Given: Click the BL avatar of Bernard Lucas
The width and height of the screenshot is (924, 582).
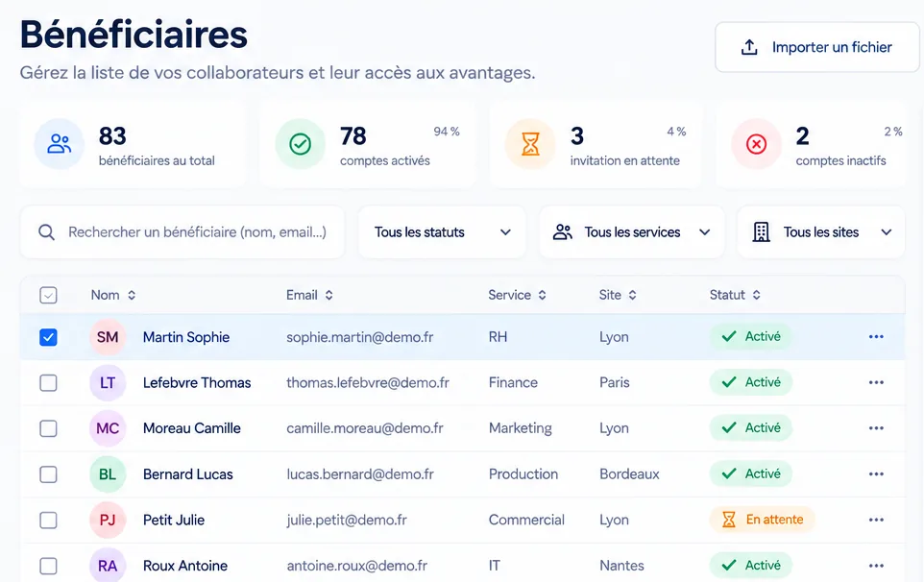Looking at the screenshot, I should tap(108, 474).
